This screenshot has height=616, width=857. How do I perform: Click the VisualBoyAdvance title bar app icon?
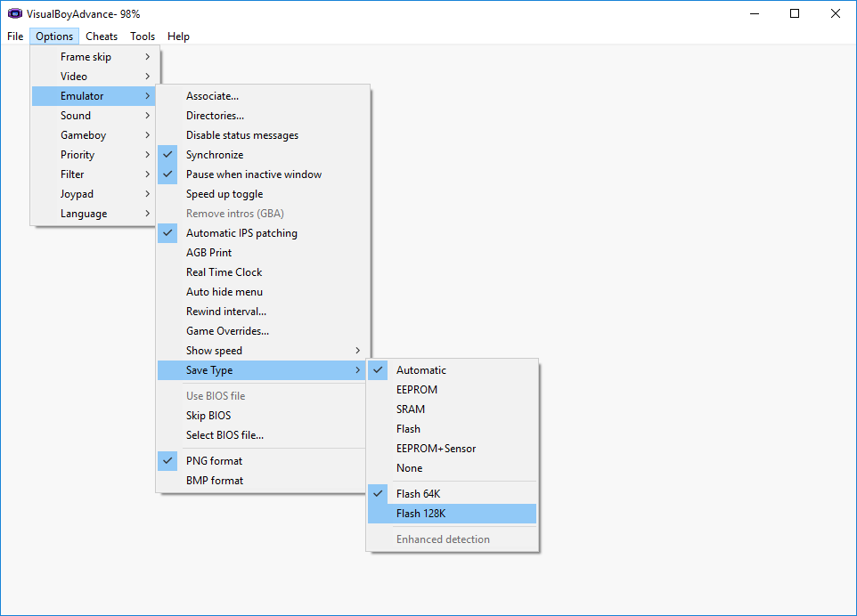point(15,13)
